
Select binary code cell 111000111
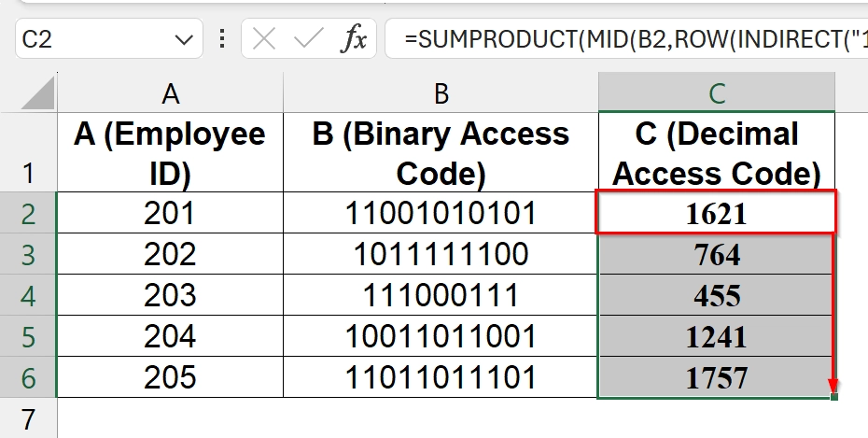point(441,294)
